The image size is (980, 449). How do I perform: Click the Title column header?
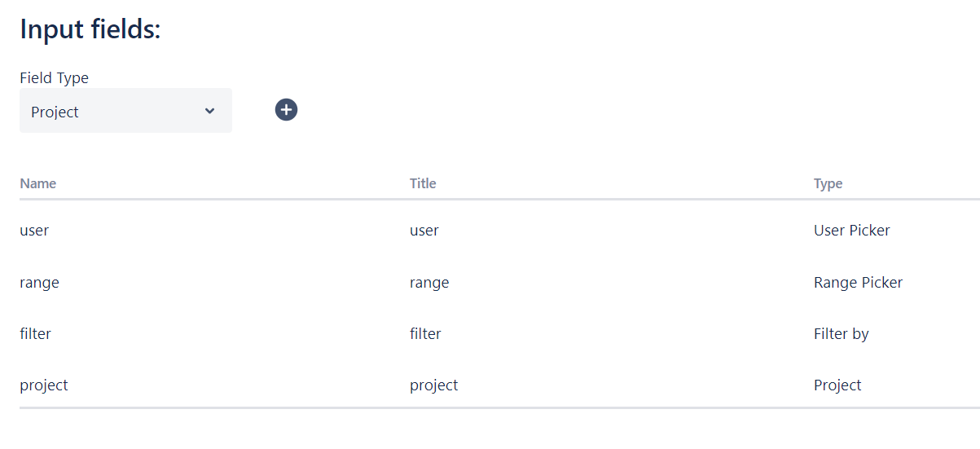click(x=423, y=183)
